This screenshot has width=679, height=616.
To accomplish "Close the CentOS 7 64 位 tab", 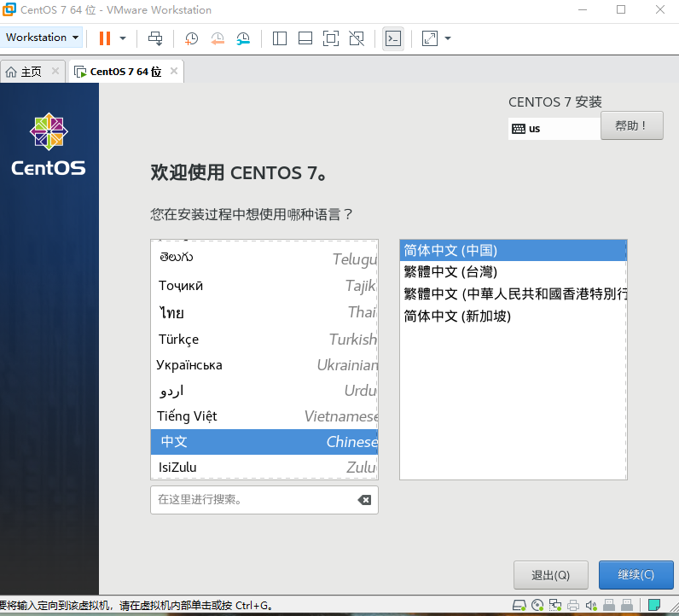I will [x=174, y=71].
